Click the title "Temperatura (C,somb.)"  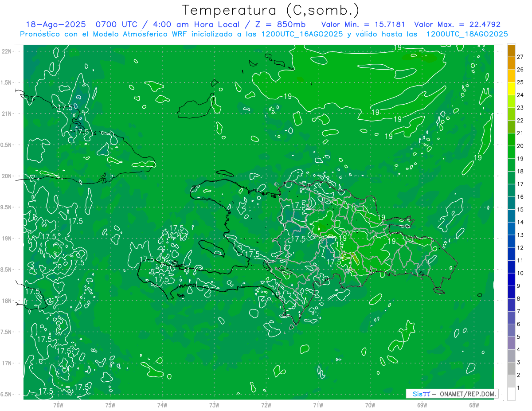coord(270,10)
